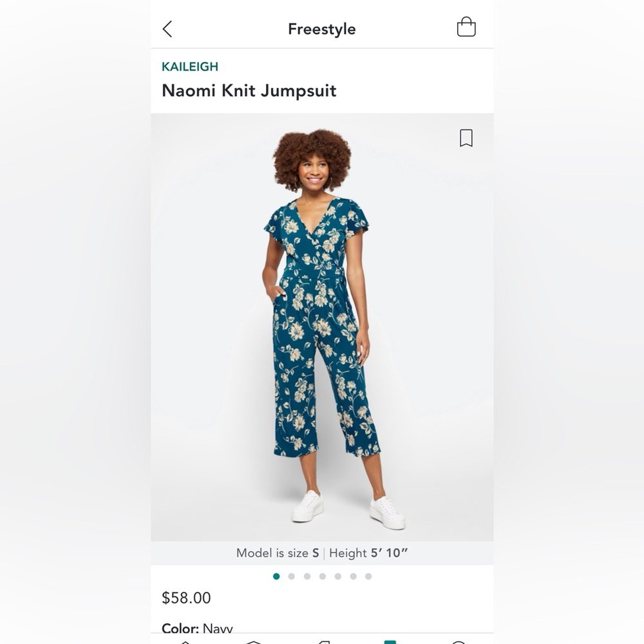Tap the back arrow in the header
Screen dimensions: 644x644
[167, 29]
